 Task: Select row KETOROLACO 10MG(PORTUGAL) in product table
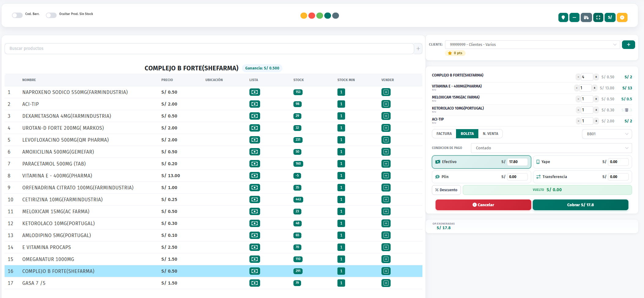[213, 223]
